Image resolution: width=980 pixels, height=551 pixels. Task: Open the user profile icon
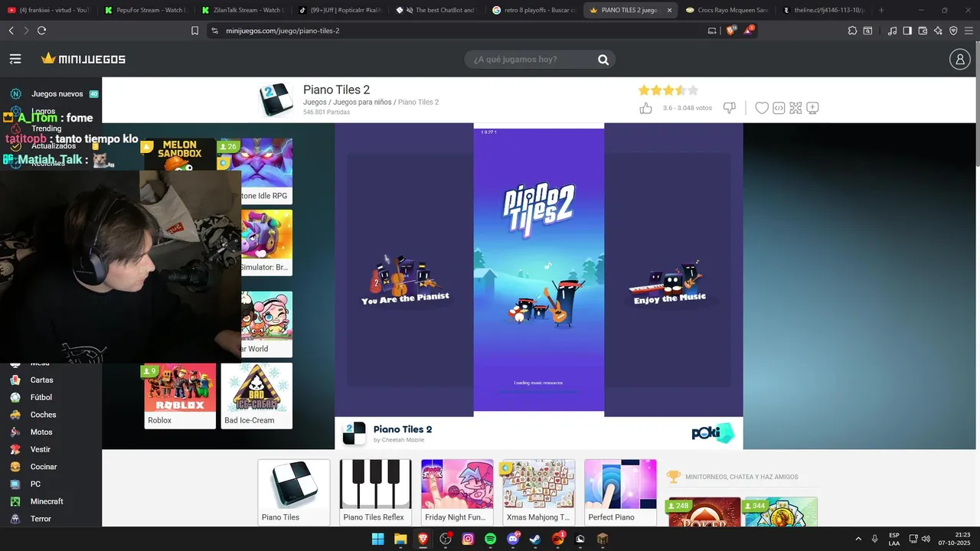point(959,59)
